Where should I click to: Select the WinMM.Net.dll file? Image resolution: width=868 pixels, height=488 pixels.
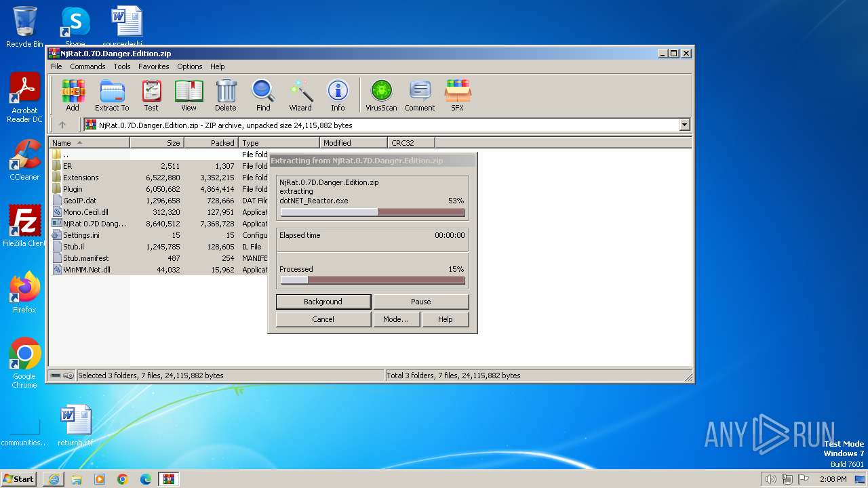point(159,270)
